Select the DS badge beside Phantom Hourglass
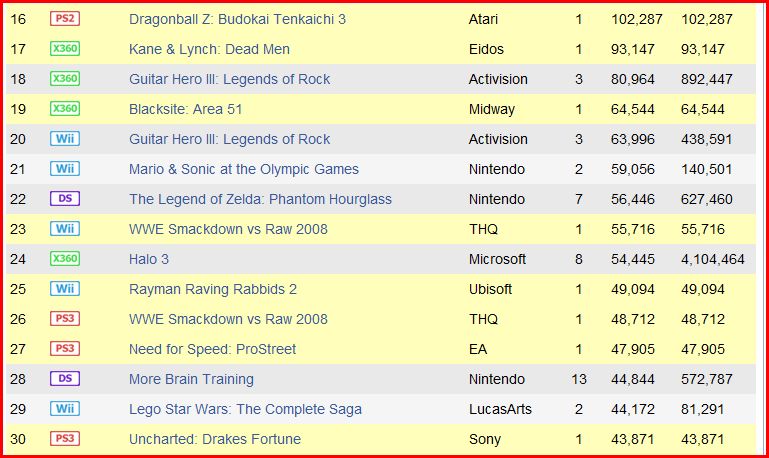This screenshot has height=458, width=769. click(x=65, y=199)
